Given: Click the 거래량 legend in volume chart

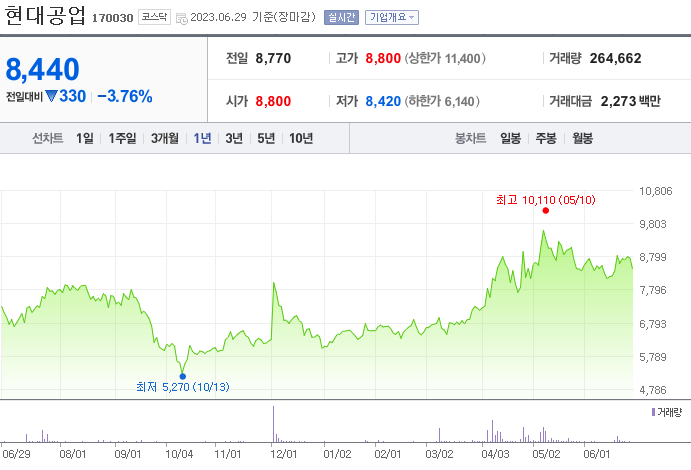Looking at the screenshot, I should (x=667, y=412).
